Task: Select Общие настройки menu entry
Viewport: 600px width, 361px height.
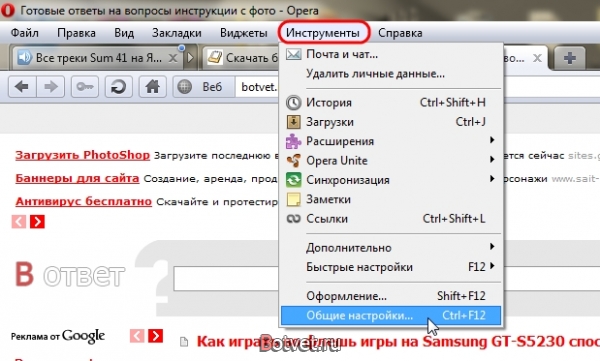Action: click(x=391, y=315)
